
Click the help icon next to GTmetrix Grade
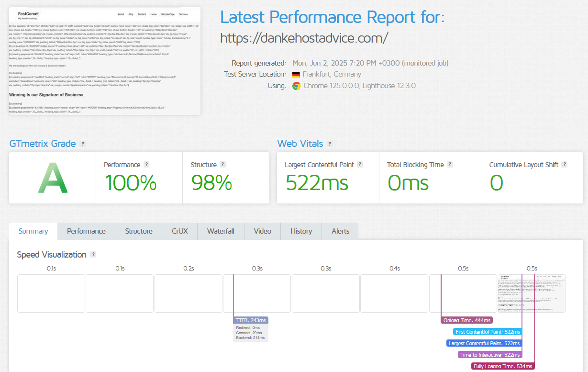pyautogui.click(x=83, y=144)
